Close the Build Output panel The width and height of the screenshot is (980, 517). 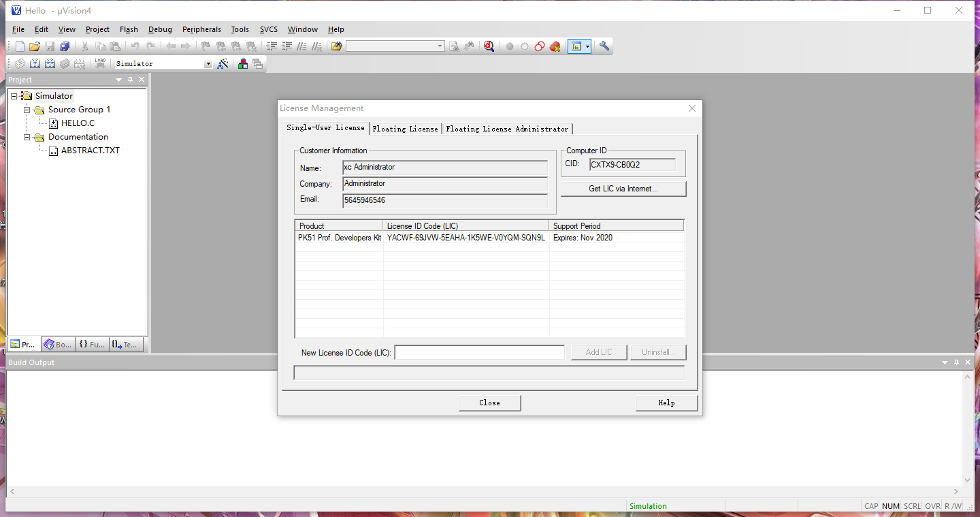(967, 362)
